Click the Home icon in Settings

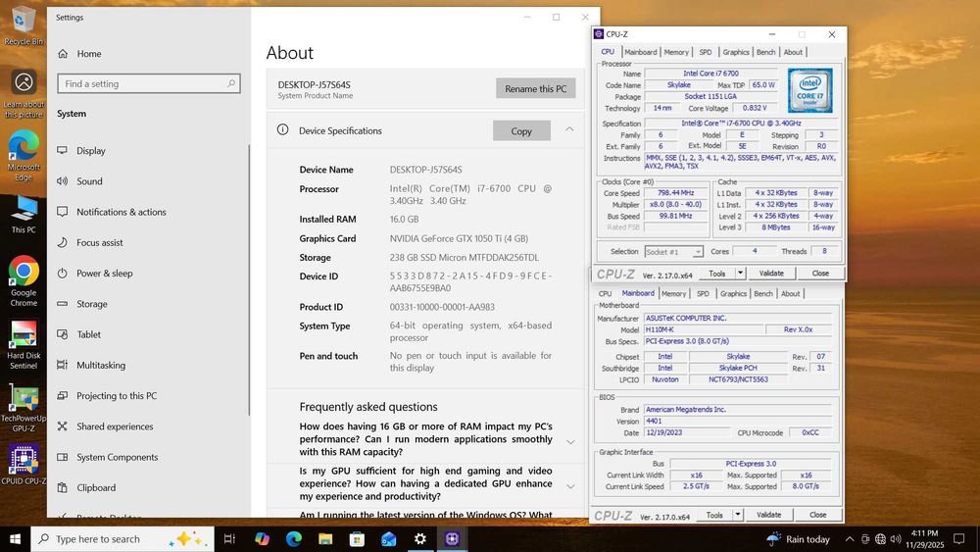pos(63,54)
